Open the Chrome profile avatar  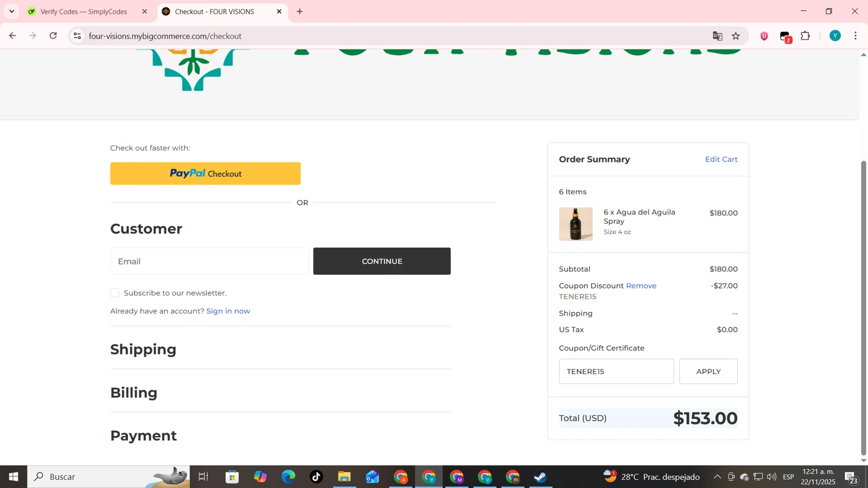coord(835,36)
